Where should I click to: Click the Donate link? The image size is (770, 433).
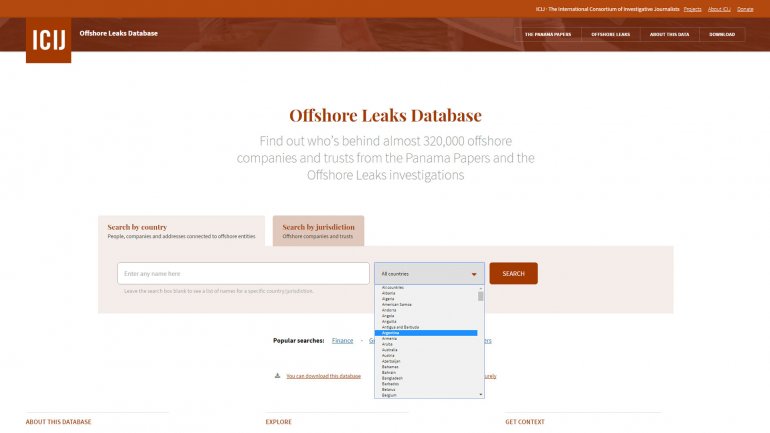[745, 9]
